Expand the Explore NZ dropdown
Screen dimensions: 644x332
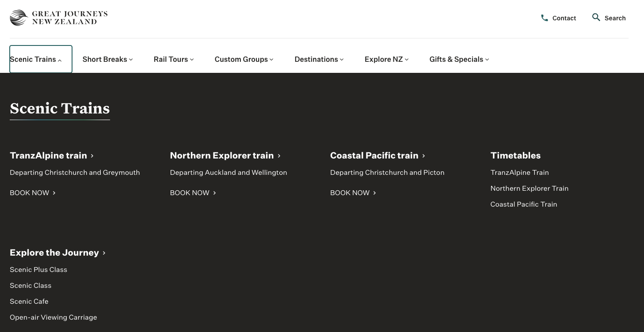click(x=386, y=59)
